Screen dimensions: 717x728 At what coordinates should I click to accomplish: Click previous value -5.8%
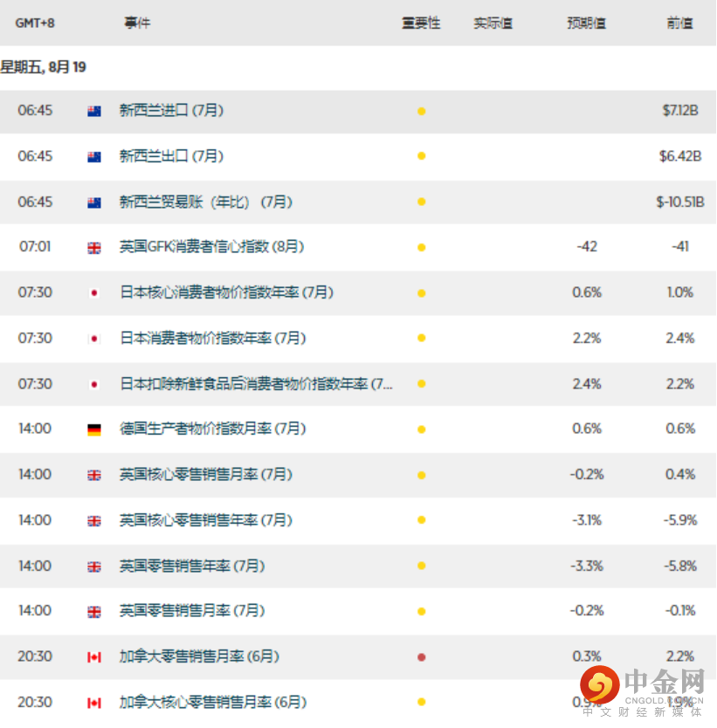coord(680,566)
